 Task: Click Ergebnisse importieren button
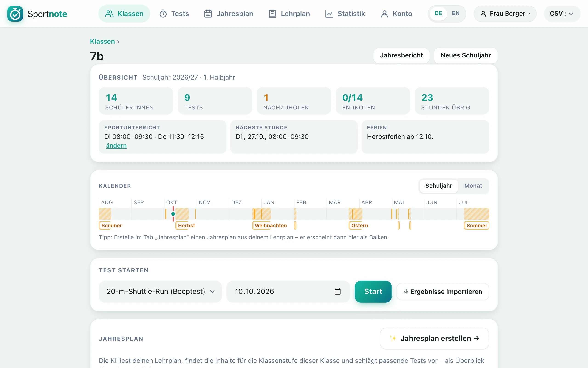(443, 292)
